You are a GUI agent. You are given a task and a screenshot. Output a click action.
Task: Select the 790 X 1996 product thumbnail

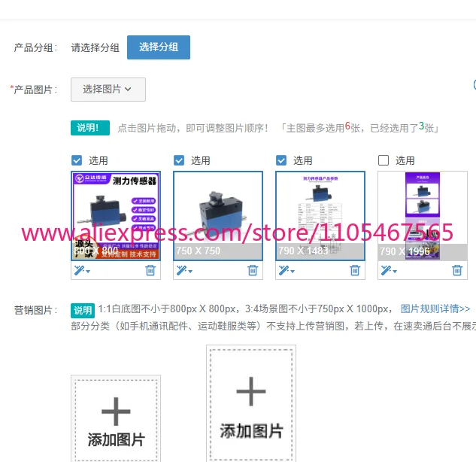pyautogui.click(x=423, y=216)
